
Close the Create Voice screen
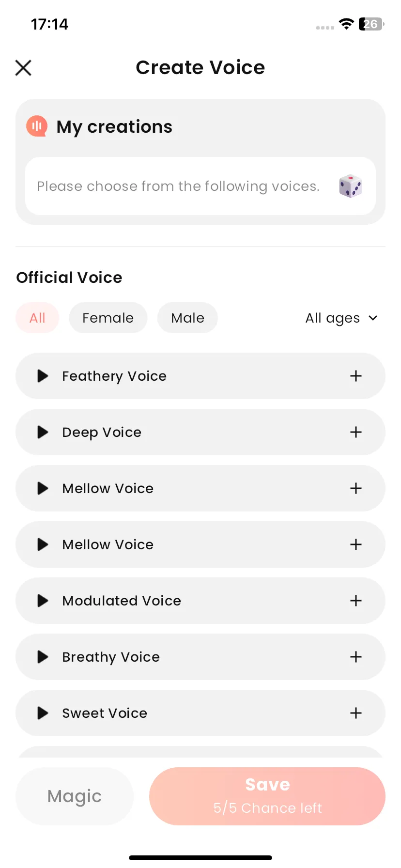pos(23,68)
